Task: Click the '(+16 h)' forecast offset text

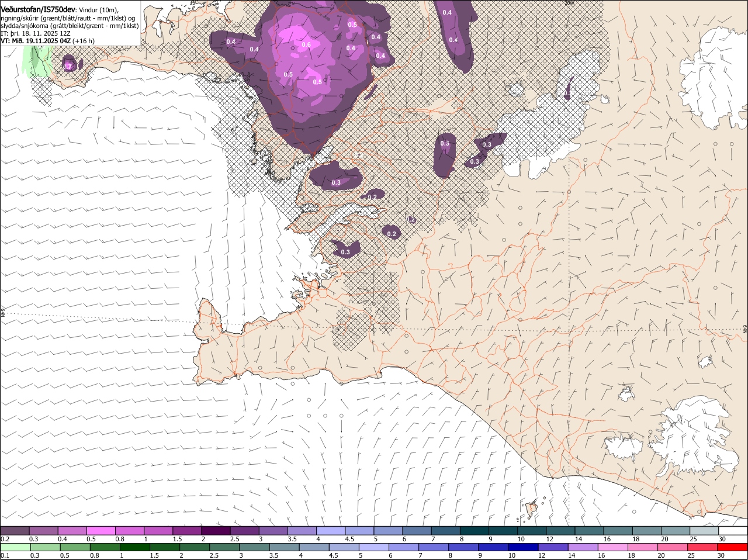Action: tap(84, 41)
